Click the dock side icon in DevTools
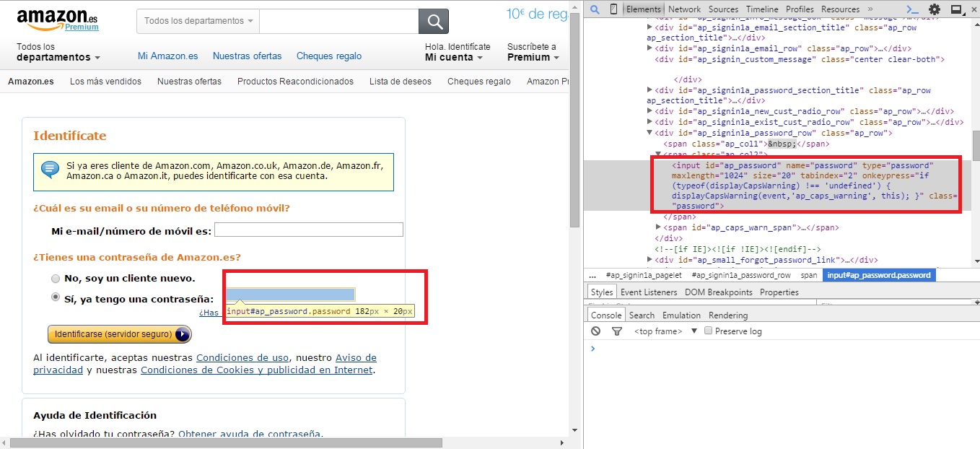 pyautogui.click(x=956, y=9)
